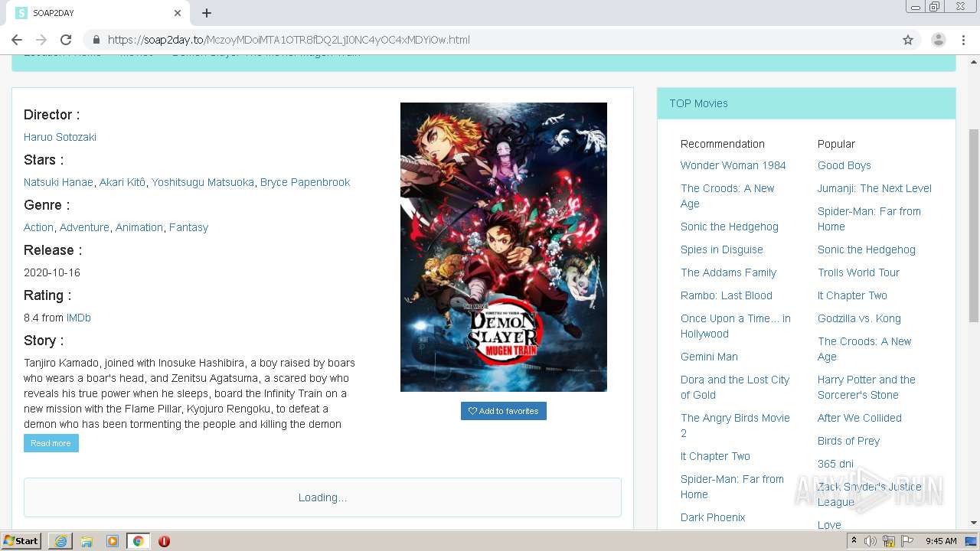Click the 9:45 AM taskbar clock
Screen dimensions: 980x551
point(941,541)
